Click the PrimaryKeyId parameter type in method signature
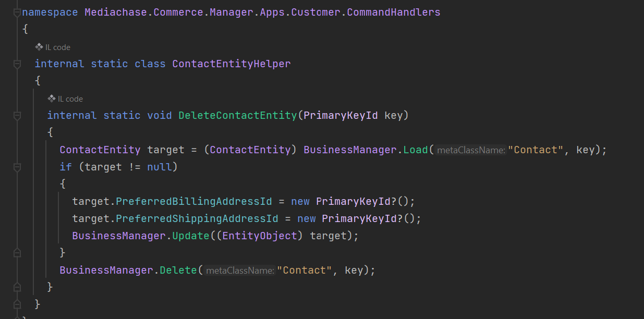This screenshot has height=319, width=644. (x=340, y=115)
